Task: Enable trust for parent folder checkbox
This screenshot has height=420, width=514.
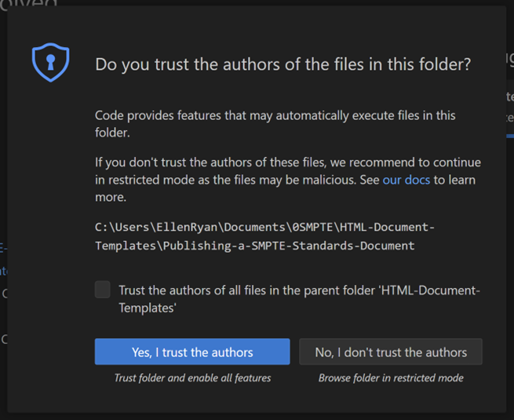Action: (103, 290)
